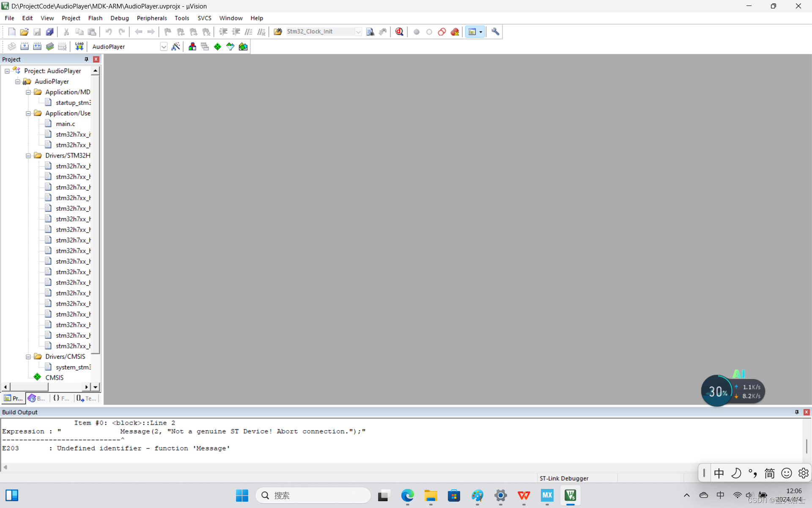Screen dimensions: 812x508
Task: Open the Configuration wrench icon
Action: tap(495, 32)
